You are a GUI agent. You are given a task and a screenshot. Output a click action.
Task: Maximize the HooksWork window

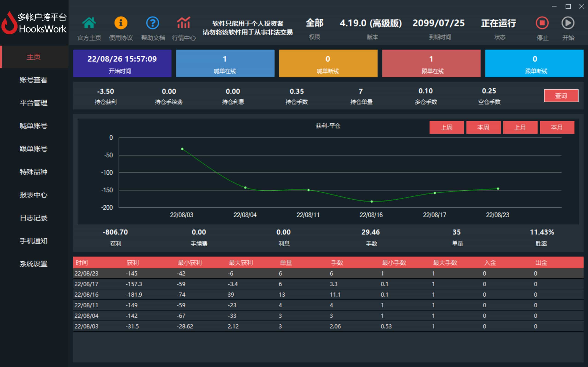pos(568,6)
